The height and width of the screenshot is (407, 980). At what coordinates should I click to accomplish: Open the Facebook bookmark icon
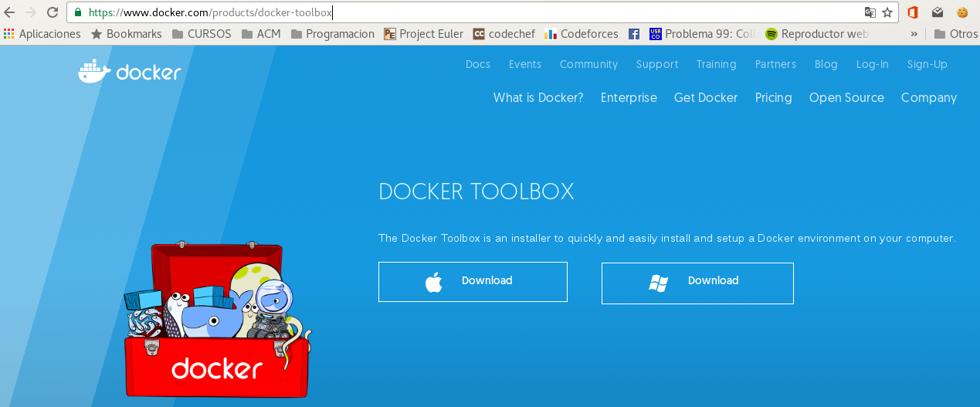(633, 34)
